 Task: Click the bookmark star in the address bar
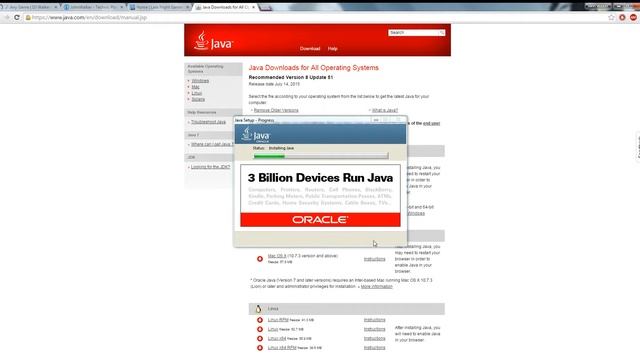(611, 18)
